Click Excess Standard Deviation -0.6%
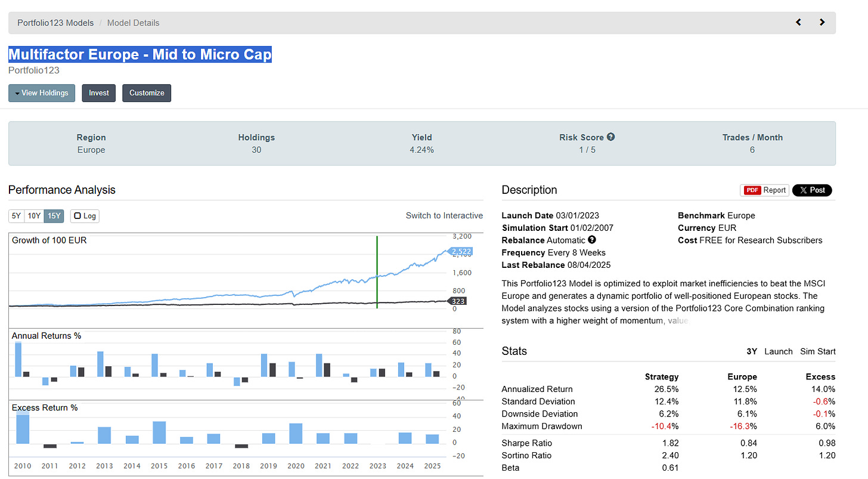868x479 pixels. click(x=824, y=402)
